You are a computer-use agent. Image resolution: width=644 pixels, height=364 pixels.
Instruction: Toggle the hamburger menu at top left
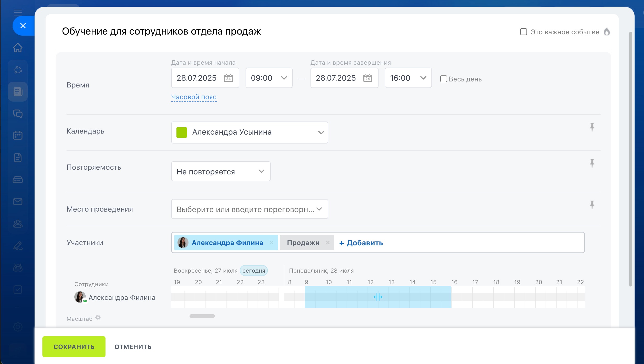(x=18, y=12)
